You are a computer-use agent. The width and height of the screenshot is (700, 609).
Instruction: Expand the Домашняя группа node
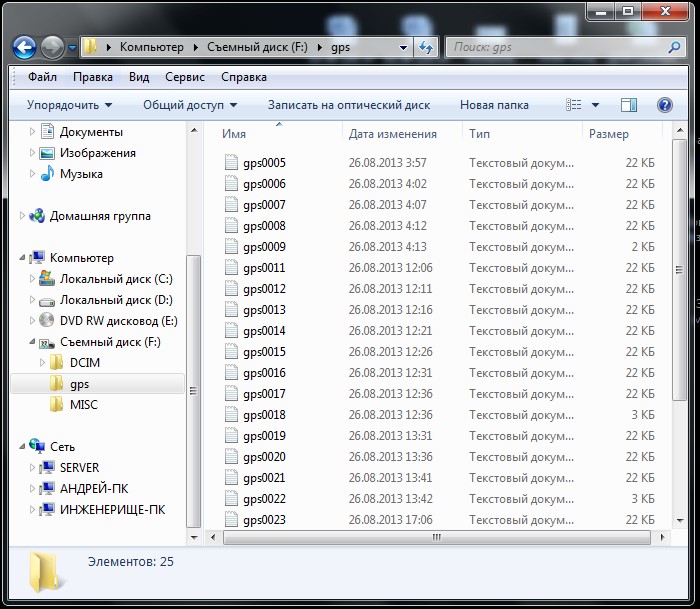click(22, 216)
